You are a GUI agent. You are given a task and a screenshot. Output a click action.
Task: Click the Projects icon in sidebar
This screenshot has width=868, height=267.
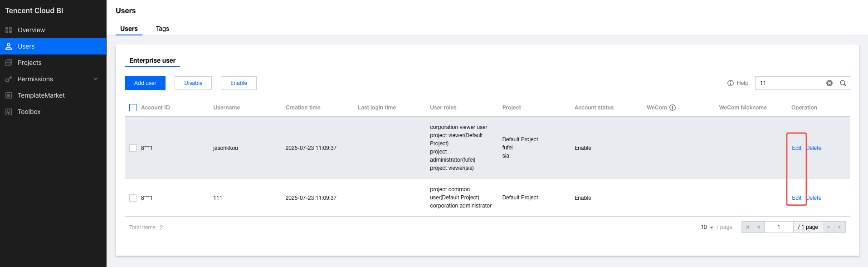[x=9, y=63]
